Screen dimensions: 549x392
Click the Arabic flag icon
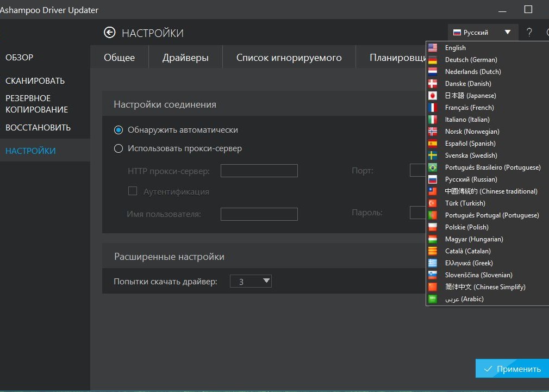(x=433, y=299)
